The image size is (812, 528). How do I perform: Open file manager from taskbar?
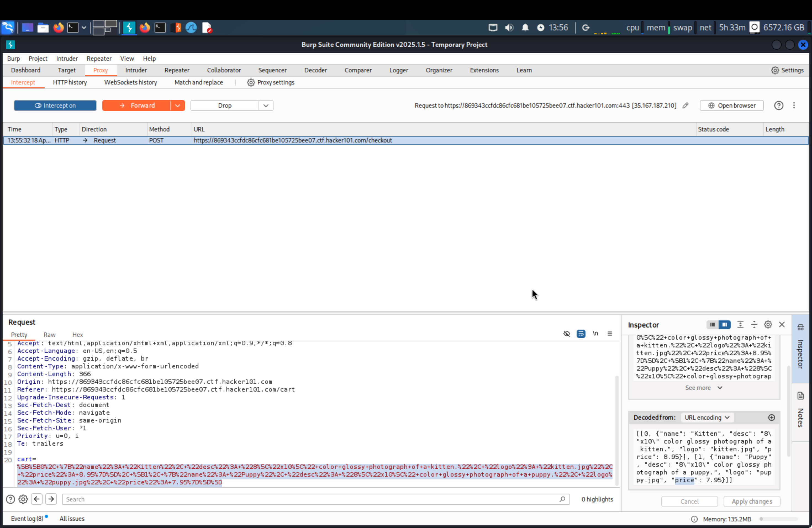pyautogui.click(x=43, y=27)
